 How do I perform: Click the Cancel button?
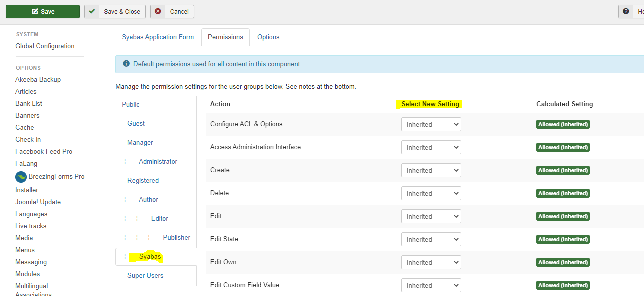pos(172,11)
